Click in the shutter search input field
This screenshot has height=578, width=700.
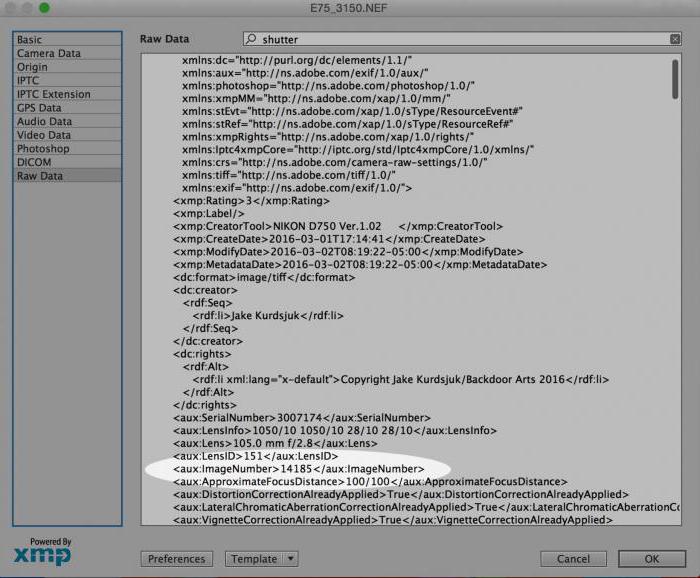point(462,39)
